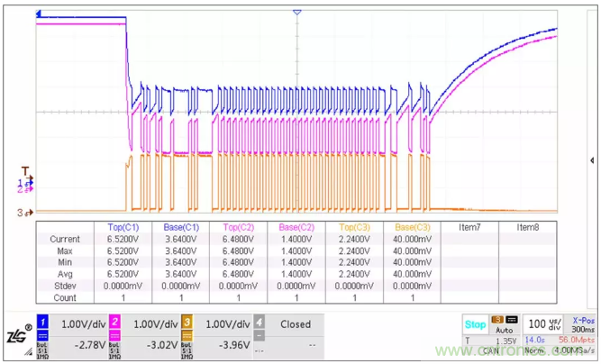Screen dimensions: 601x364
Task: Open the 100 us/div timebase setting
Action: (539, 324)
